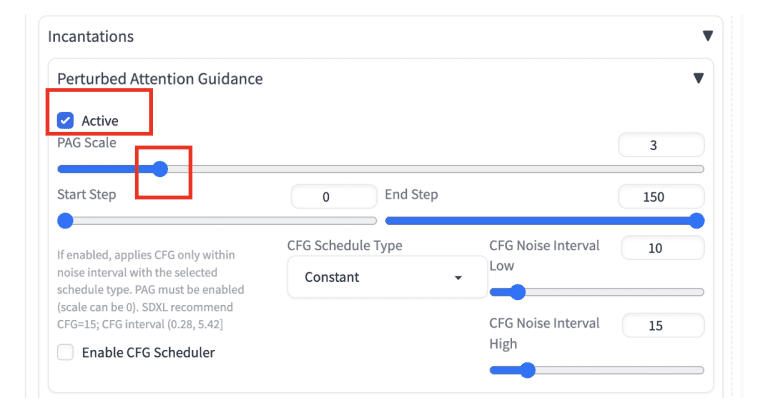Focus the Start Step number field
Viewport: 768px width, 420px height.
[334, 197]
